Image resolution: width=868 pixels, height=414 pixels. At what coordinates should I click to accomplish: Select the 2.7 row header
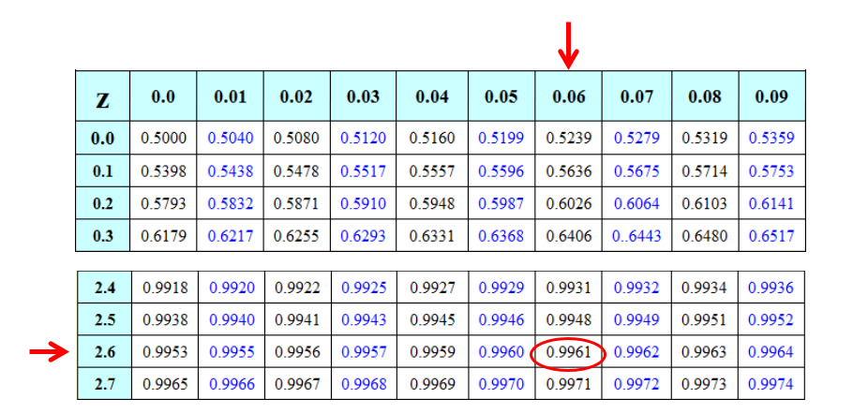104,384
